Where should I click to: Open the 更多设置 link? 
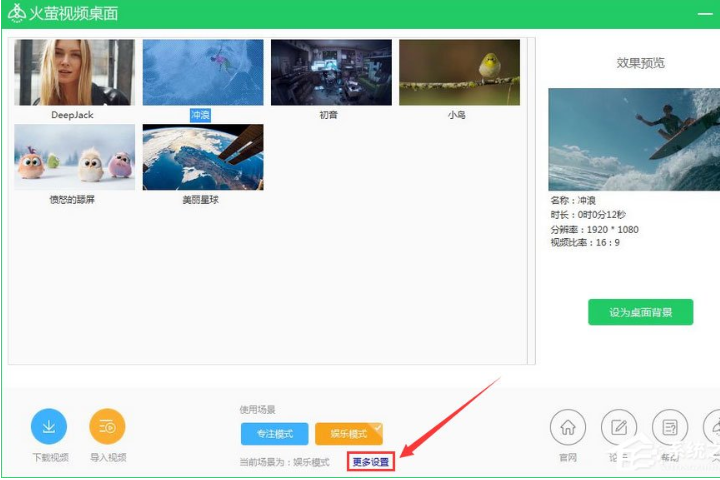[x=371, y=462]
